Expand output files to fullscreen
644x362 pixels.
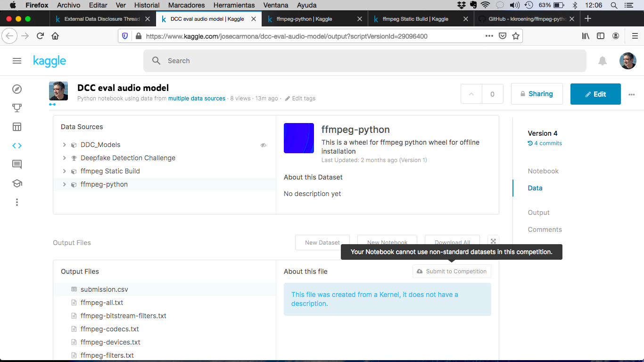click(493, 241)
